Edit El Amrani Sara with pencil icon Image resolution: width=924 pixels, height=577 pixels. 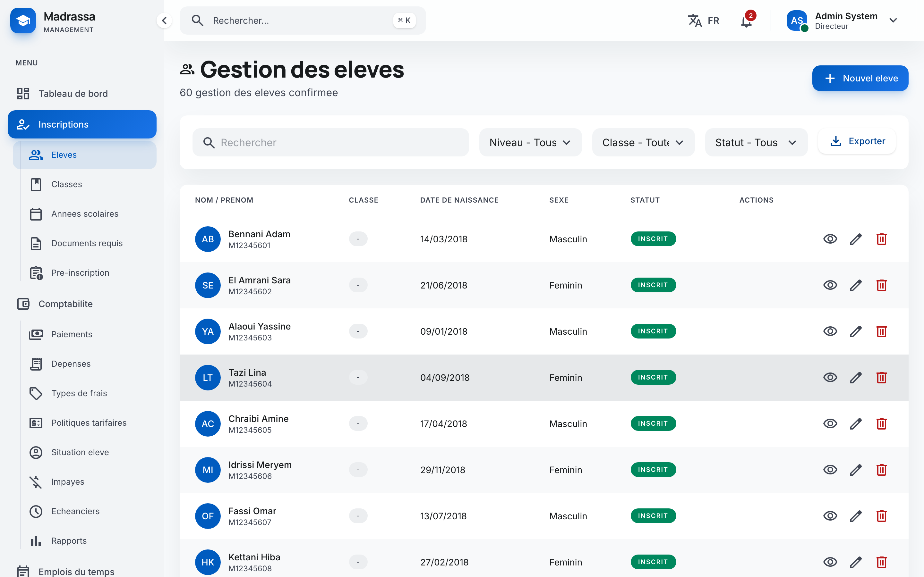(x=856, y=285)
